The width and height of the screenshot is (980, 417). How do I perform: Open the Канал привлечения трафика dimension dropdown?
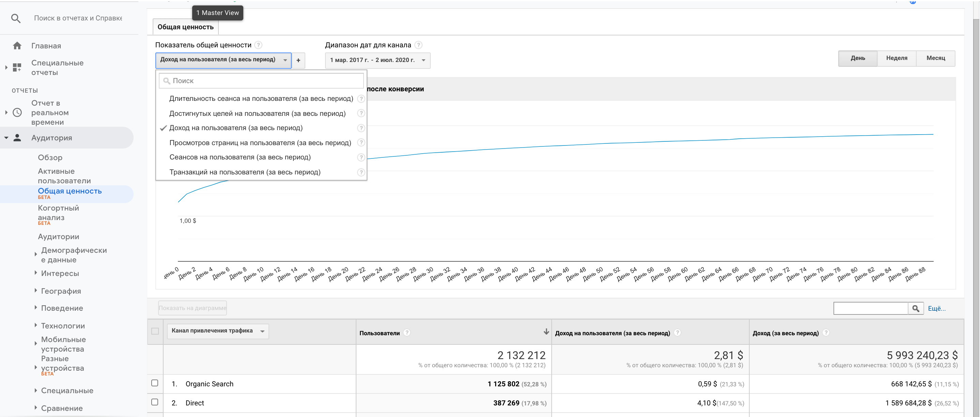coord(218,331)
